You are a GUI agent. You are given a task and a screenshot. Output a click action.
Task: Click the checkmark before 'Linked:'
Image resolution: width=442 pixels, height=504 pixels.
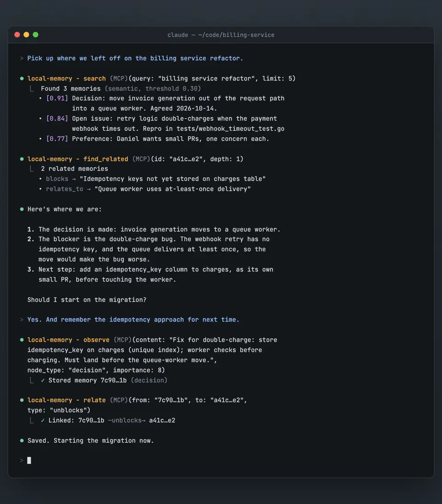click(x=43, y=420)
